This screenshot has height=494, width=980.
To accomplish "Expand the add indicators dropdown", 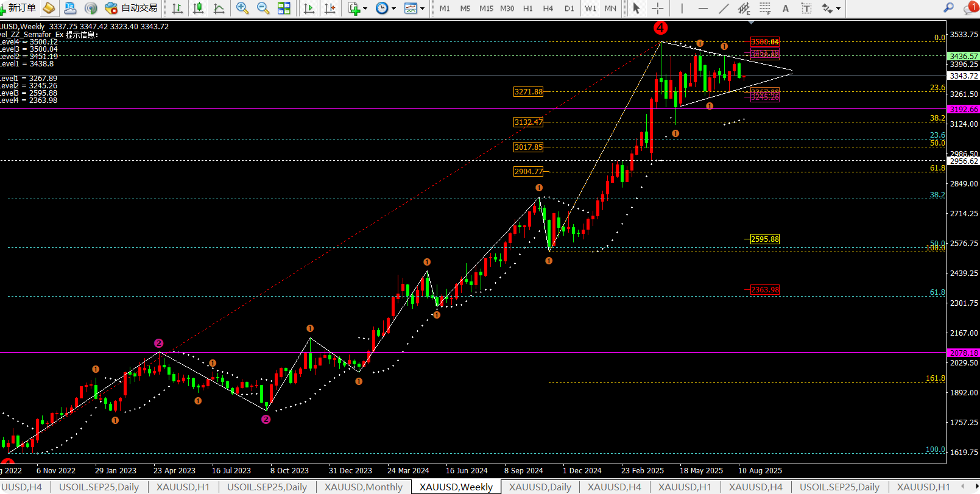I will pos(358,8).
